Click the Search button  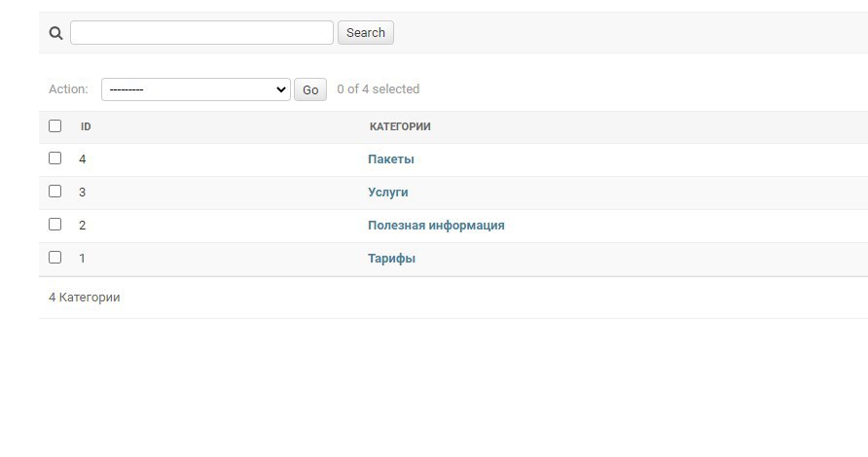click(365, 33)
